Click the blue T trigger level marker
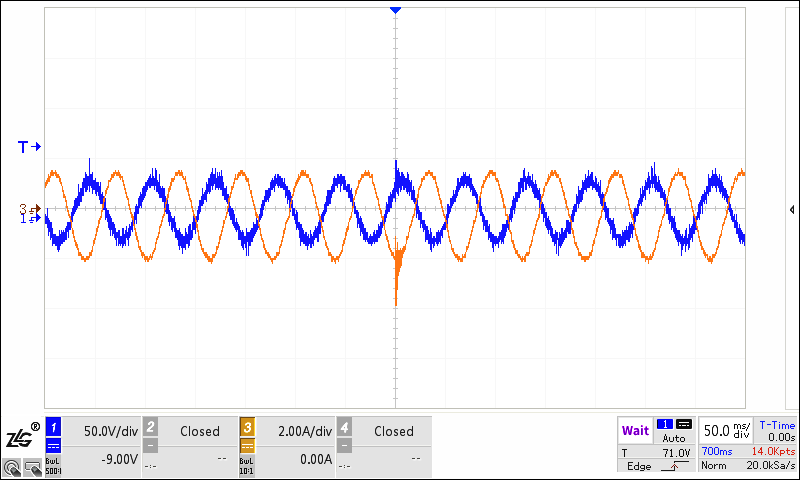The image size is (800, 480). [29, 147]
